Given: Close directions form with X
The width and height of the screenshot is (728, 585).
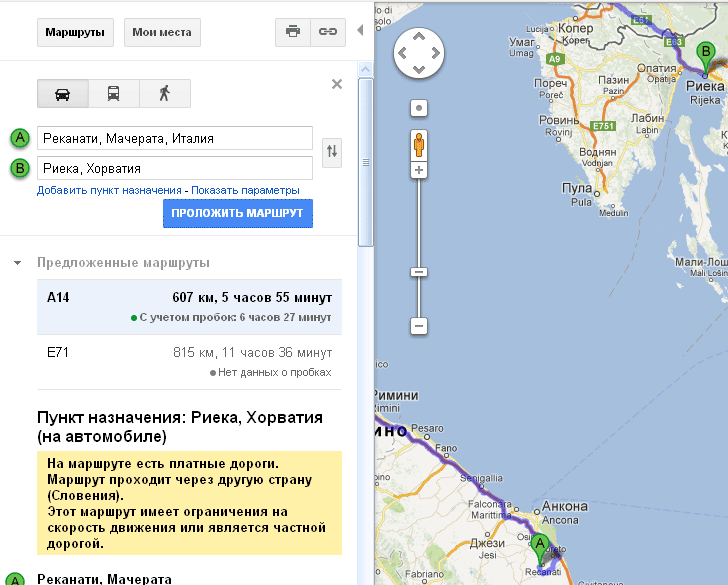Looking at the screenshot, I should (337, 84).
